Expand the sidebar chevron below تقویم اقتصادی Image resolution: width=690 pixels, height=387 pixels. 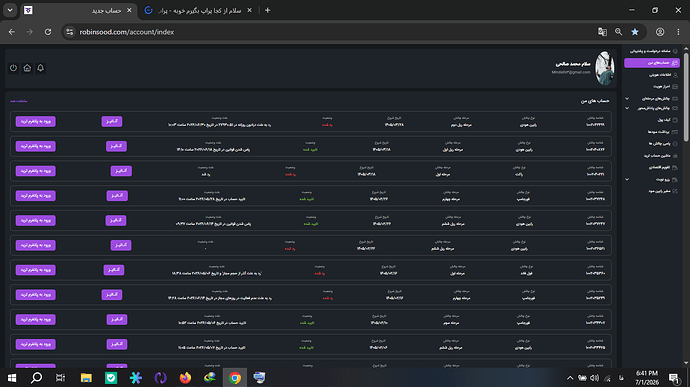click(627, 179)
